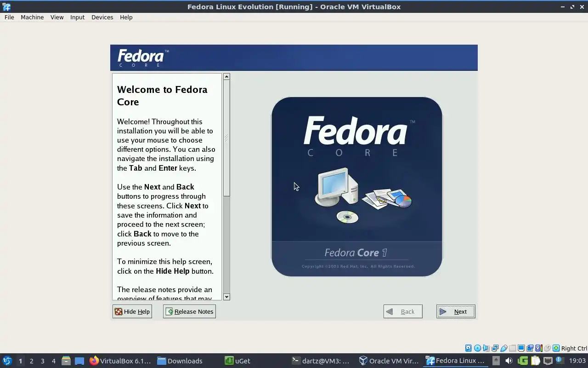Click the USB devices status icon
The height and width of the screenshot is (368, 588).
(x=504, y=348)
